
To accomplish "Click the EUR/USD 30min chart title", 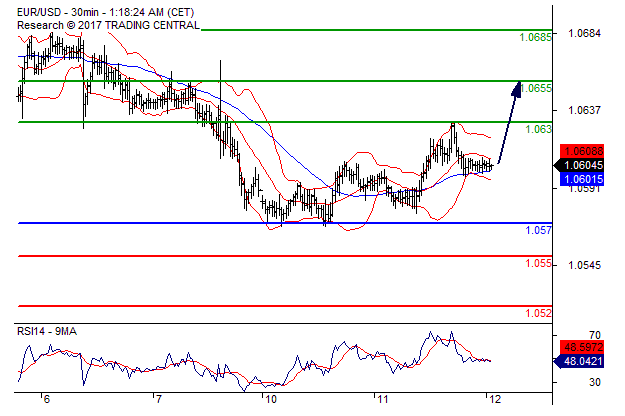I will click(105, 12).
